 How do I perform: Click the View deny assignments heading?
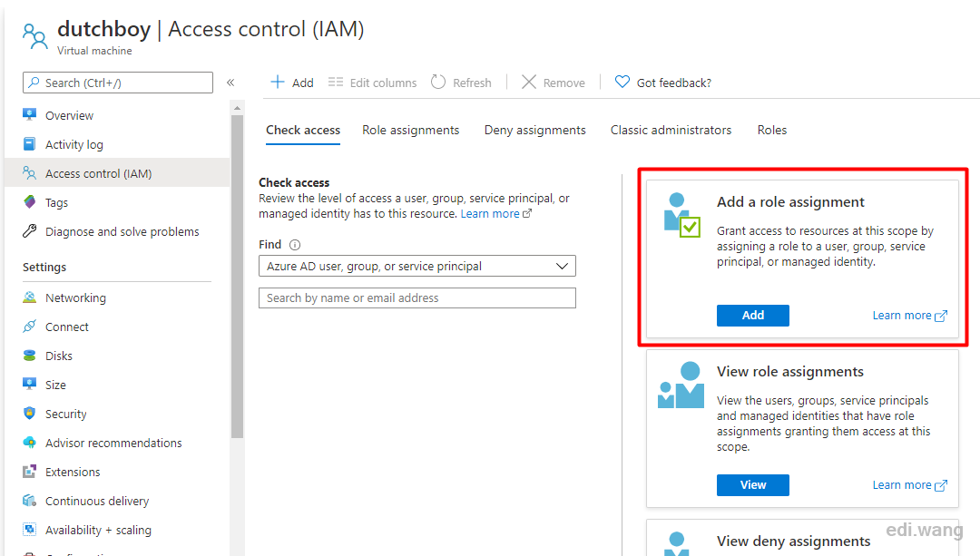[793, 541]
